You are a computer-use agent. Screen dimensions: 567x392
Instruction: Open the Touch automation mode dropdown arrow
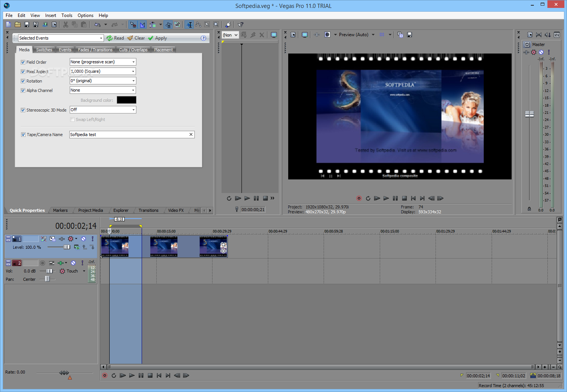84,271
